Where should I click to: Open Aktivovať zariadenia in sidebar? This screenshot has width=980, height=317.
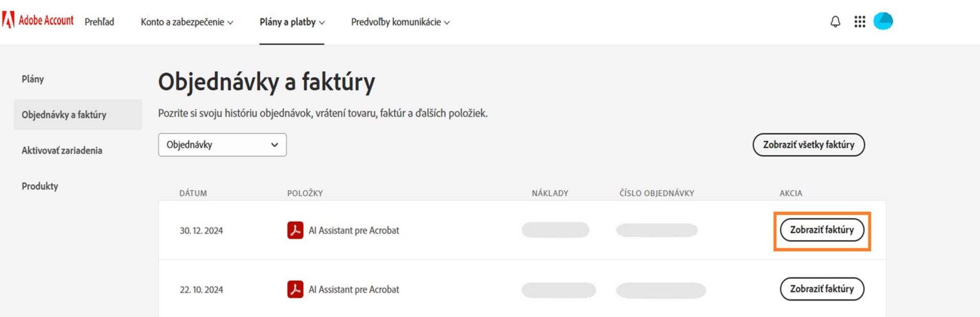(62, 151)
